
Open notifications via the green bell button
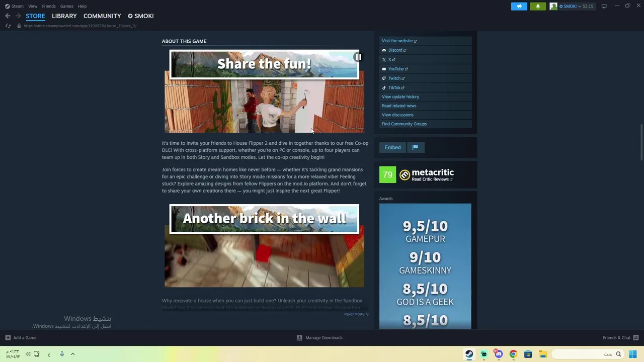pos(538,6)
